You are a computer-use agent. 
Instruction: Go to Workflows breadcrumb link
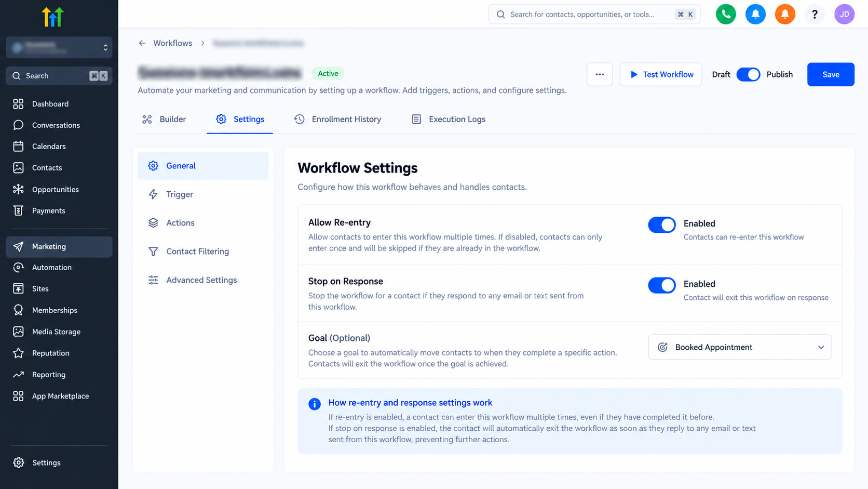(173, 43)
